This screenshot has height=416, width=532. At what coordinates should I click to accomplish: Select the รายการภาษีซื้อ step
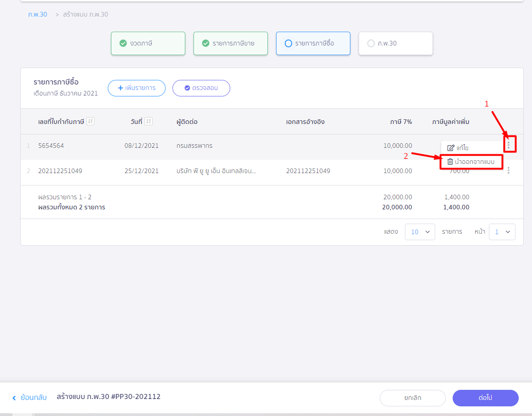313,43
